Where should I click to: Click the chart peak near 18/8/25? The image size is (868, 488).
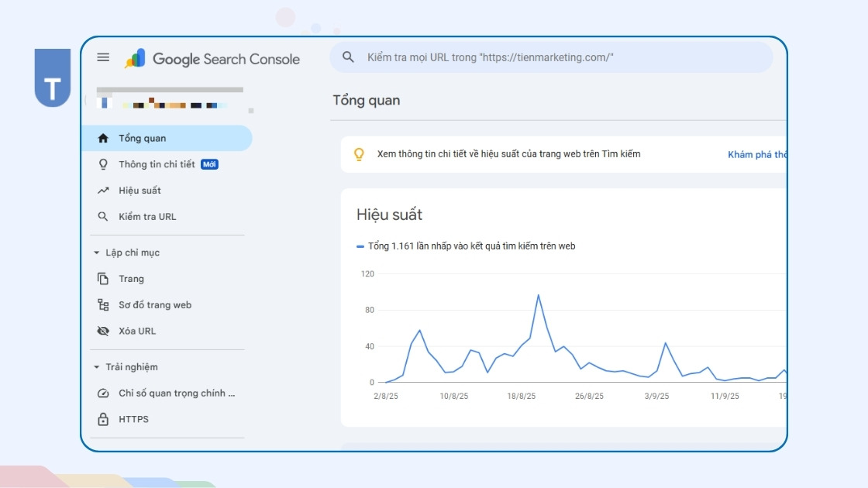pos(538,295)
